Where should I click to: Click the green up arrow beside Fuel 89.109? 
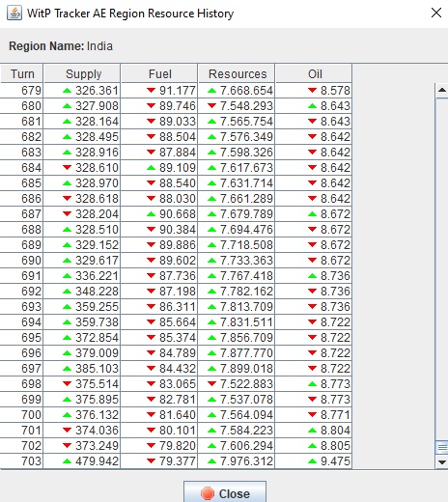[151, 168]
